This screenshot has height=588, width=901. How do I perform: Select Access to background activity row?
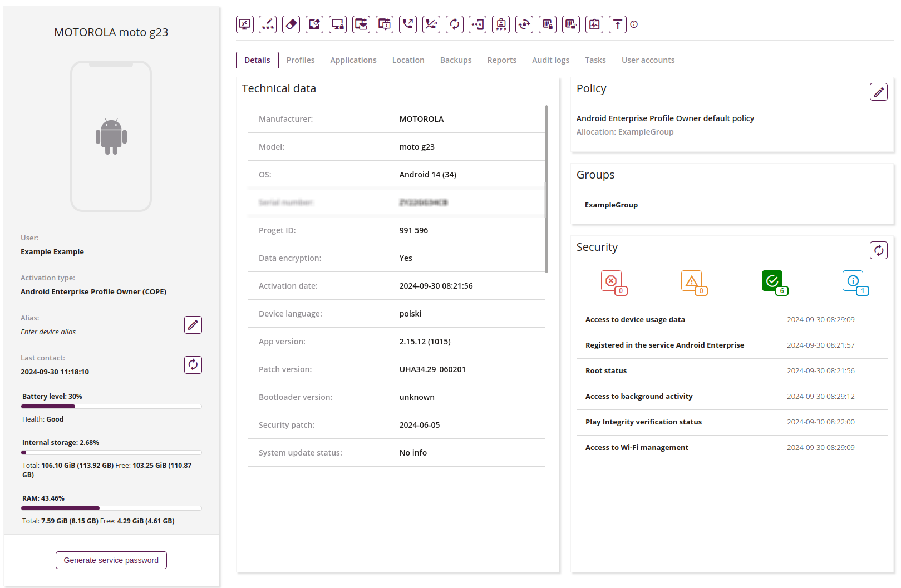click(732, 397)
